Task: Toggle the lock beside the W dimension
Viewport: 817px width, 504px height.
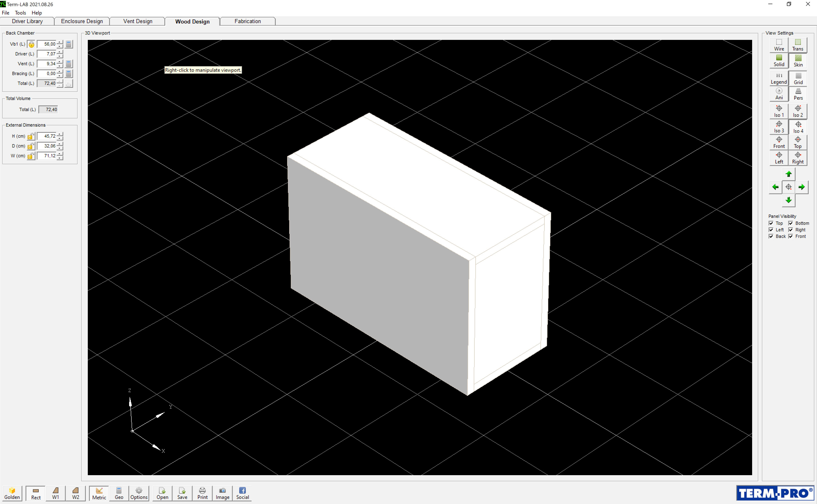Action: pyautogui.click(x=31, y=156)
